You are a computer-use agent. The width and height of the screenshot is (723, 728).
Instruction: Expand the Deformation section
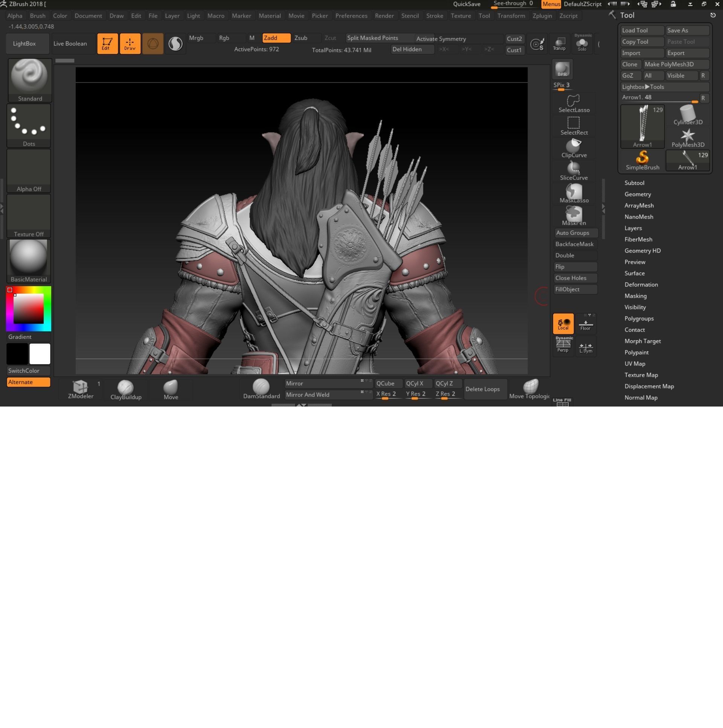pos(641,285)
